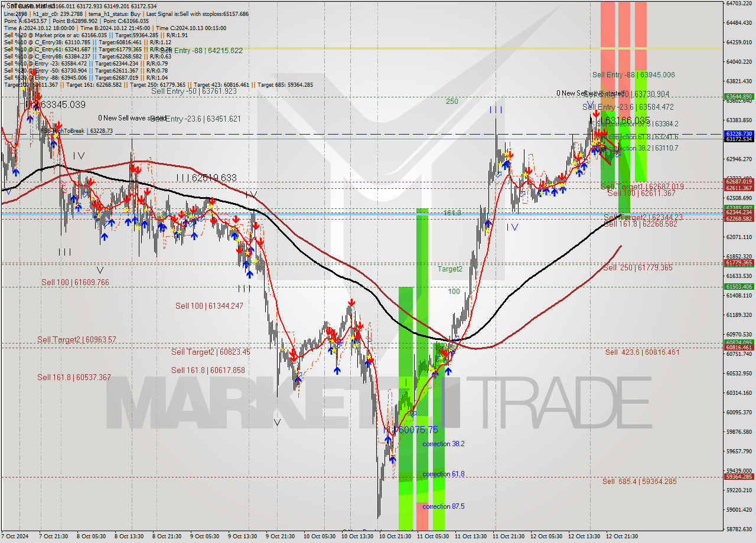Click the 'Sell 100 | 61609.766' label
This screenshot has width=756, height=543.
pyautogui.click(x=75, y=282)
